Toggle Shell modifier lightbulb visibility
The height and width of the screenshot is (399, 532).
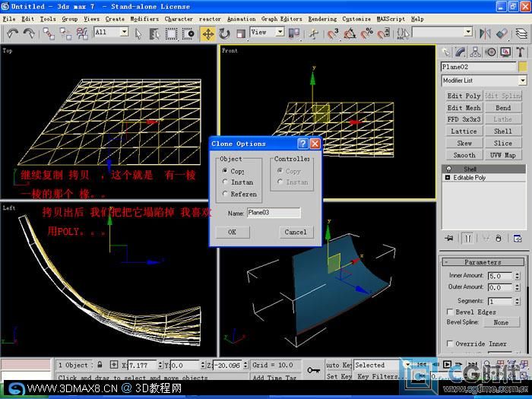448,169
